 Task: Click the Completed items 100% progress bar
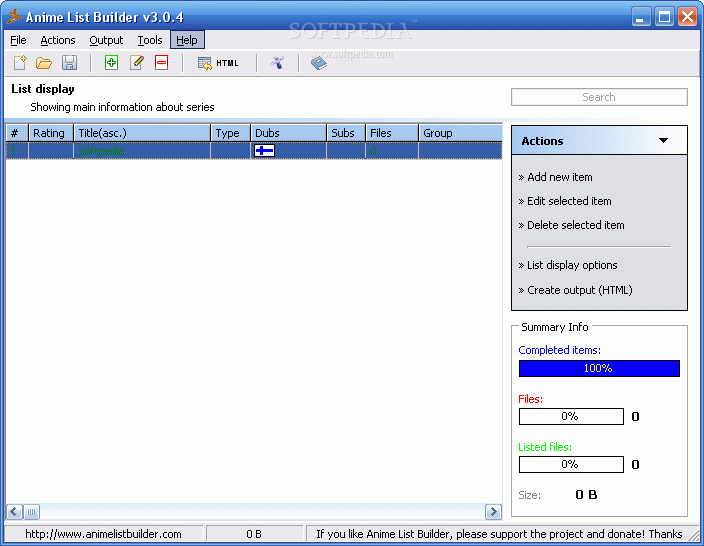(599, 368)
